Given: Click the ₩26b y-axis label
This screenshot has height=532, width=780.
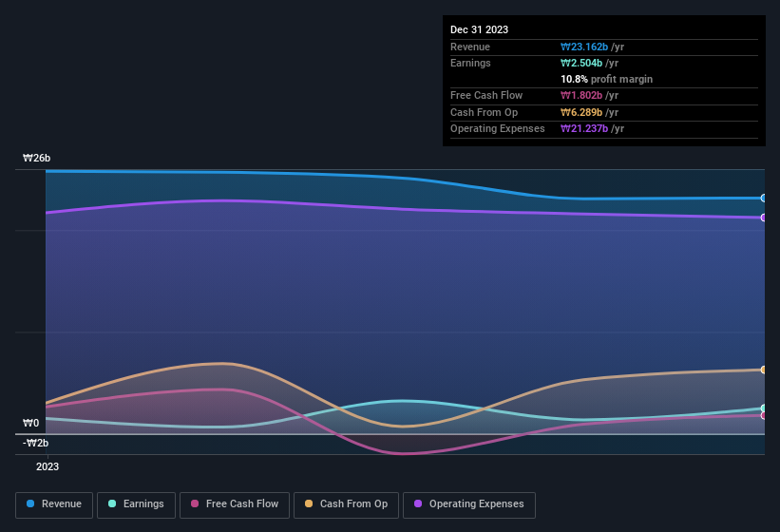Looking at the screenshot, I should [36, 158].
